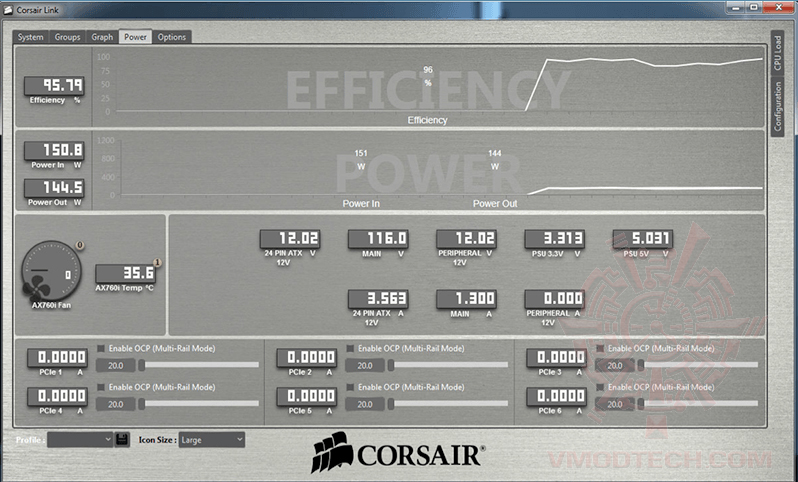Click the badge 1 on AX760i Temp

(x=157, y=263)
